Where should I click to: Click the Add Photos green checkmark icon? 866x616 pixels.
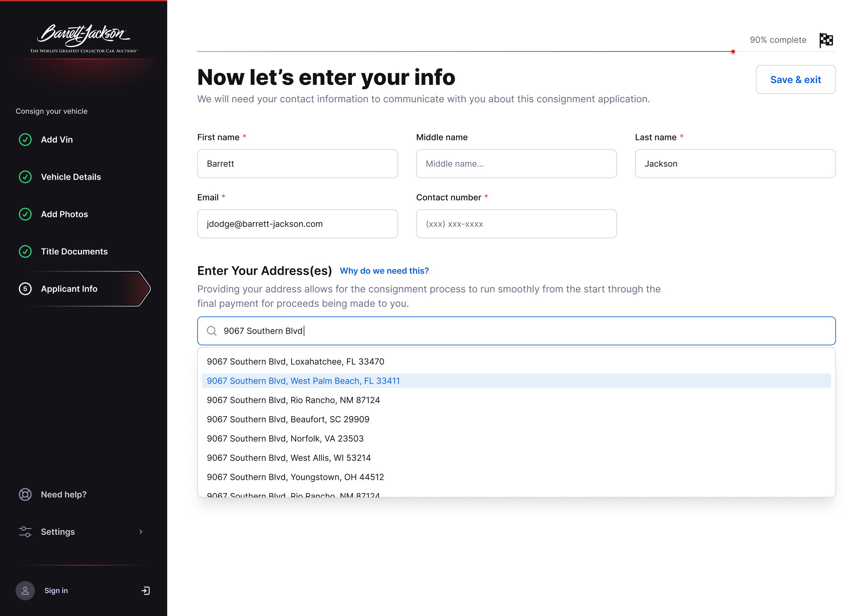coord(25,214)
